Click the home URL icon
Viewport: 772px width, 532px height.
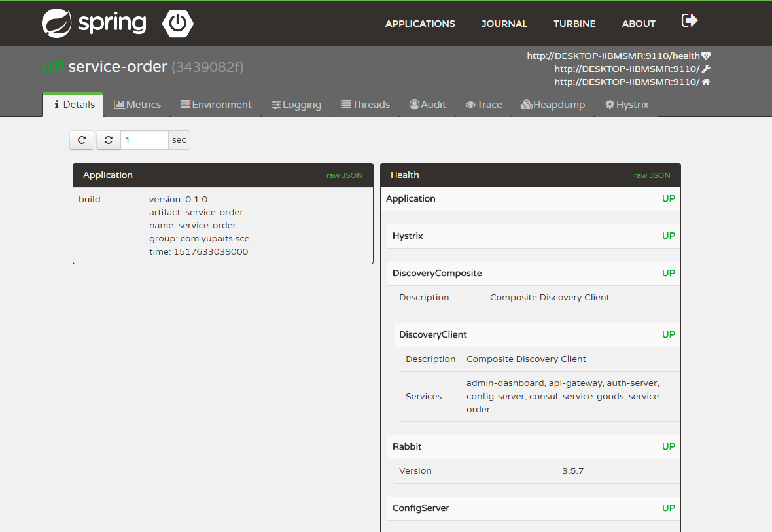click(706, 82)
